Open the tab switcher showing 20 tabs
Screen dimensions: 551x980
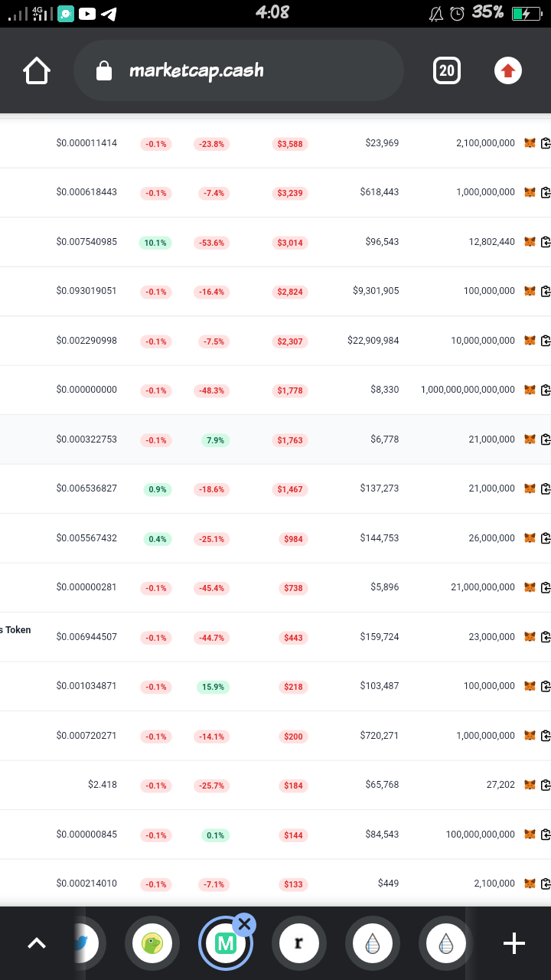[447, 71]
